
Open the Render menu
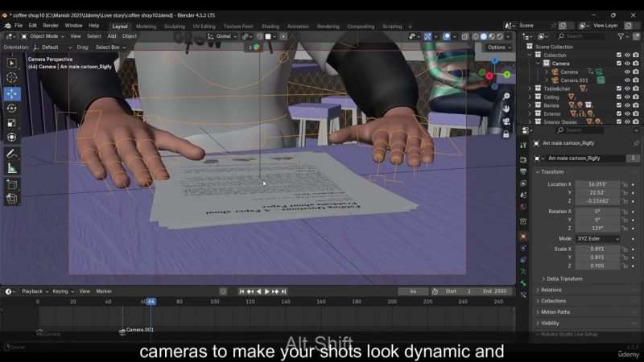[51, 26]
